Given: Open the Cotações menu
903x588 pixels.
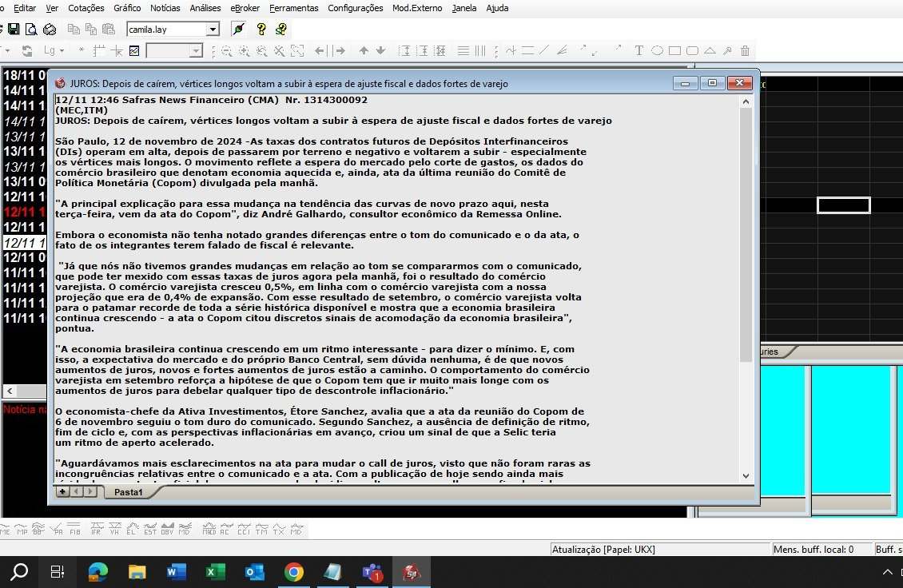Looking at the screenshot, I should coord(86,8).
